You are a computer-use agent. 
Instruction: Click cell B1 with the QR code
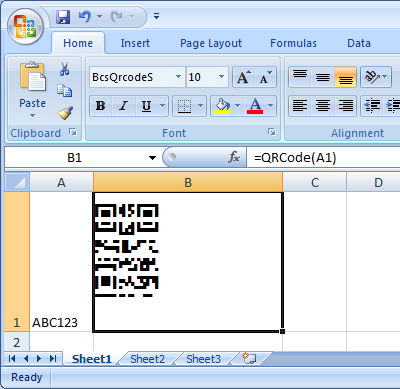[x=188, y=262]
